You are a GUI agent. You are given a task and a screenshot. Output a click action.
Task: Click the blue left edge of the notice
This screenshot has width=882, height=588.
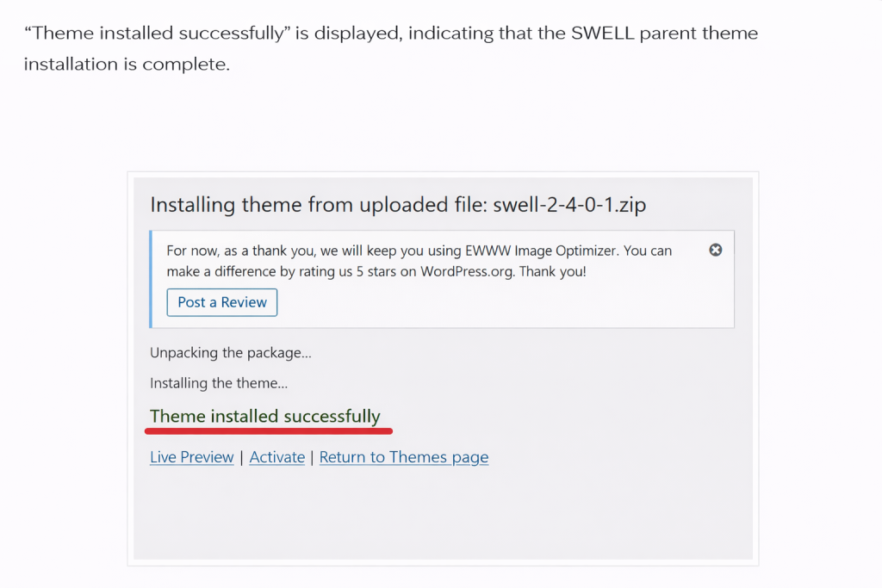(152, 278)
